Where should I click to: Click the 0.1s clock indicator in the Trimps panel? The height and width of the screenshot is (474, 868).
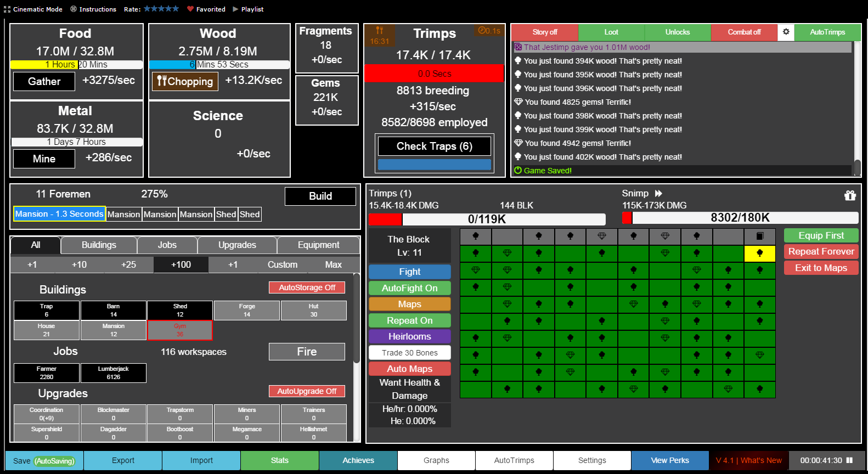489,31
